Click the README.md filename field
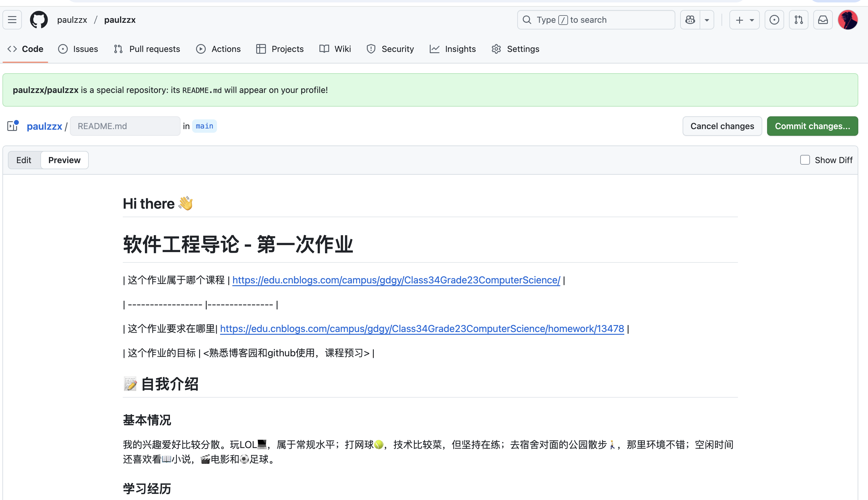868x500 pixels. tap(125, 126)
